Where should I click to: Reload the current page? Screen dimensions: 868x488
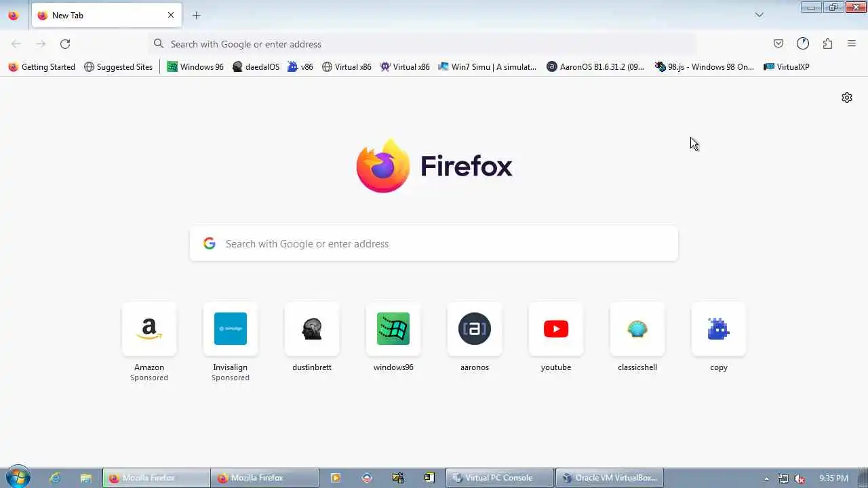coord(65,43)
